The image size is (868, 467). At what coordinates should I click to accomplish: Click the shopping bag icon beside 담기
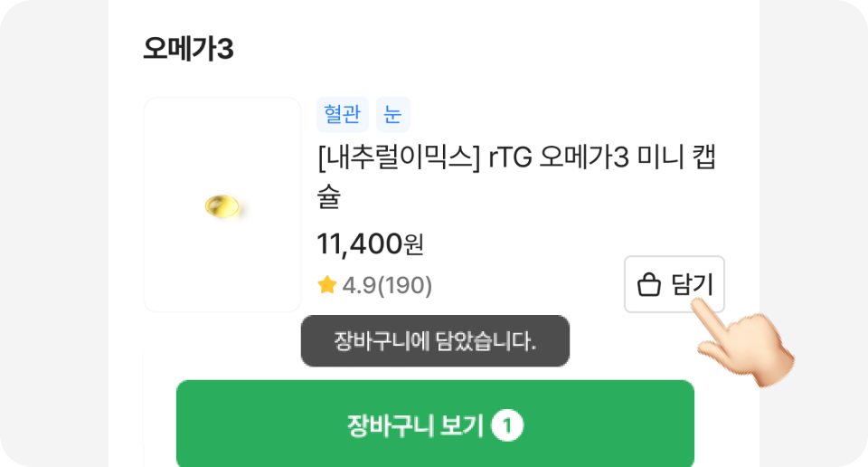tap(648, 286)
